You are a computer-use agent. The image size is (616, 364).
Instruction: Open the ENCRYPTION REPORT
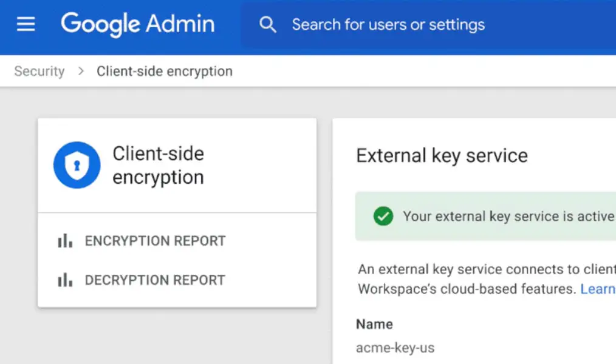click(x=155, y=241)
